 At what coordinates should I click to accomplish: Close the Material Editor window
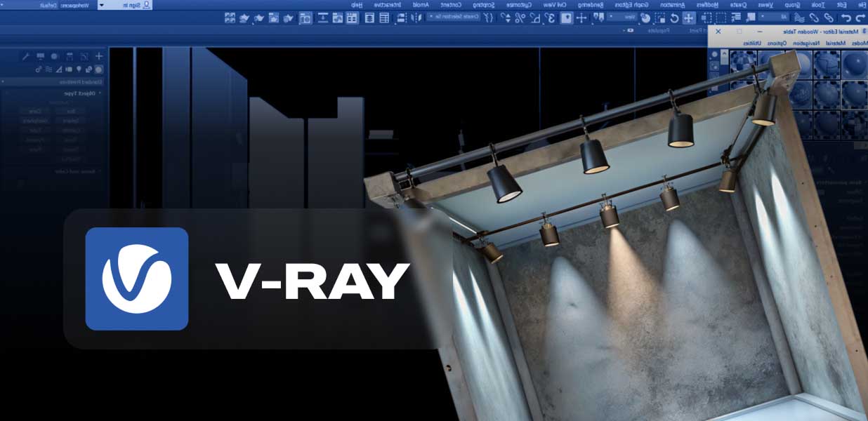[718, 31]
